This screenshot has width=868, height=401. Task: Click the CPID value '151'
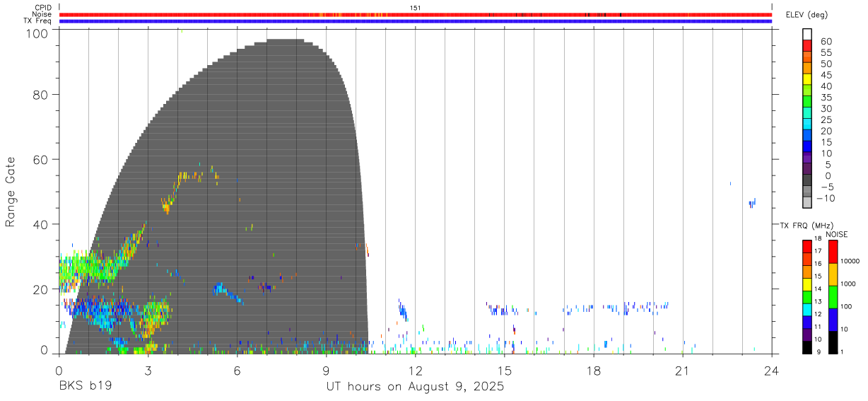(x=415, y=7)
